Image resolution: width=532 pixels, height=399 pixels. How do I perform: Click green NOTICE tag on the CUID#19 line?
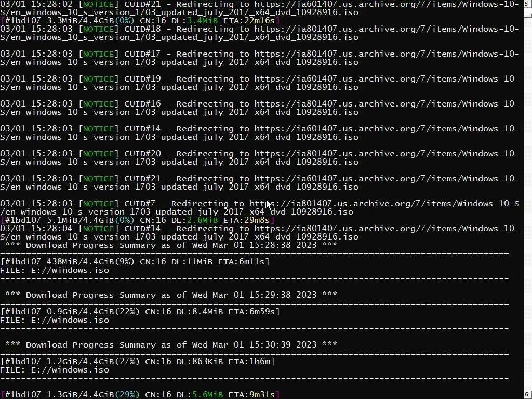(x=98, y=79)
